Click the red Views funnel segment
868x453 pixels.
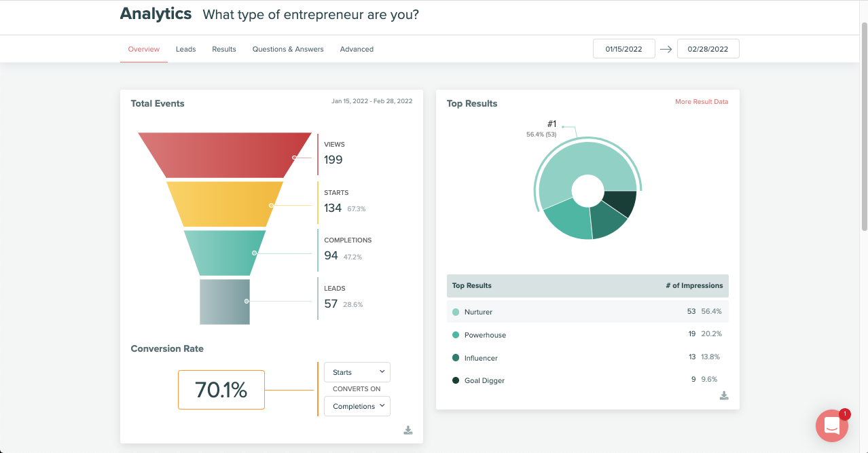pyautogui.click(x=224, y=155)
